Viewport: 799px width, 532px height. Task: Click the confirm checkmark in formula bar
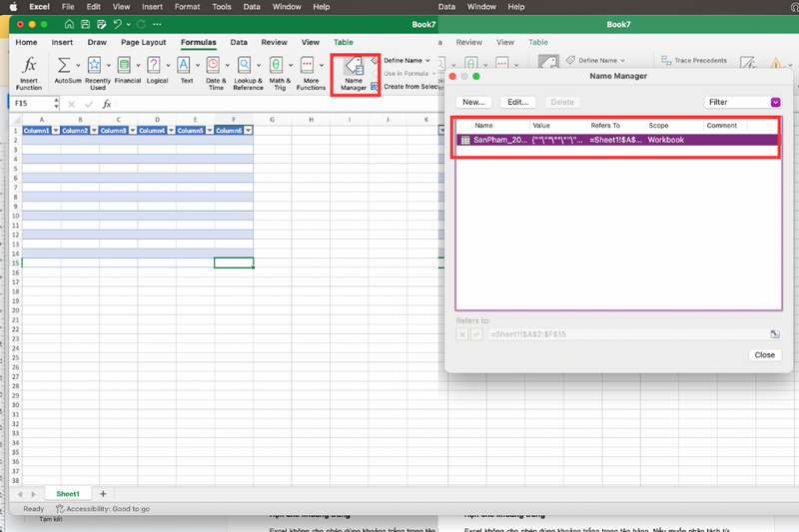click(89, 104)
